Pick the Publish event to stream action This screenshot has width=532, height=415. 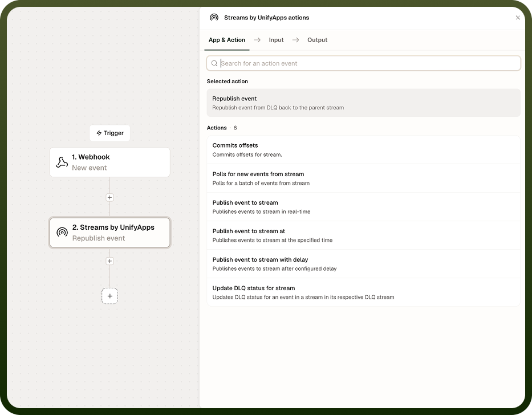tap(363, 207)
